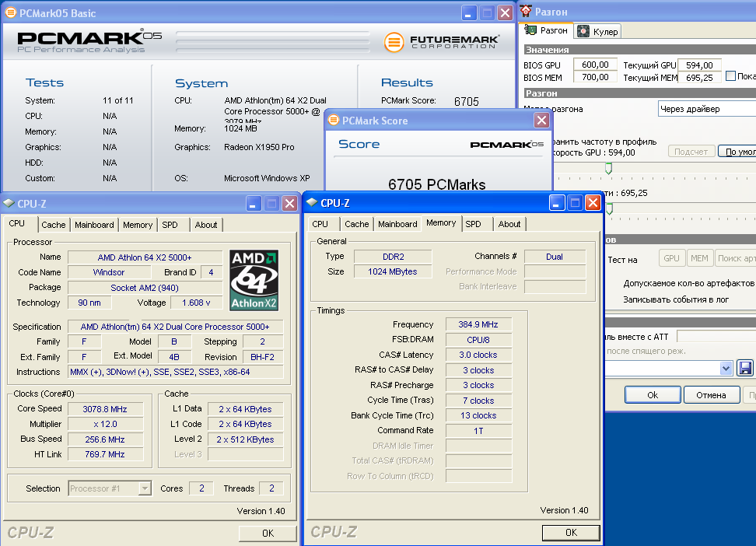Click the BIOS MEM 700,00 field
Image resolution: width=756 pixels, height=546 pixels.
[595, 77]
